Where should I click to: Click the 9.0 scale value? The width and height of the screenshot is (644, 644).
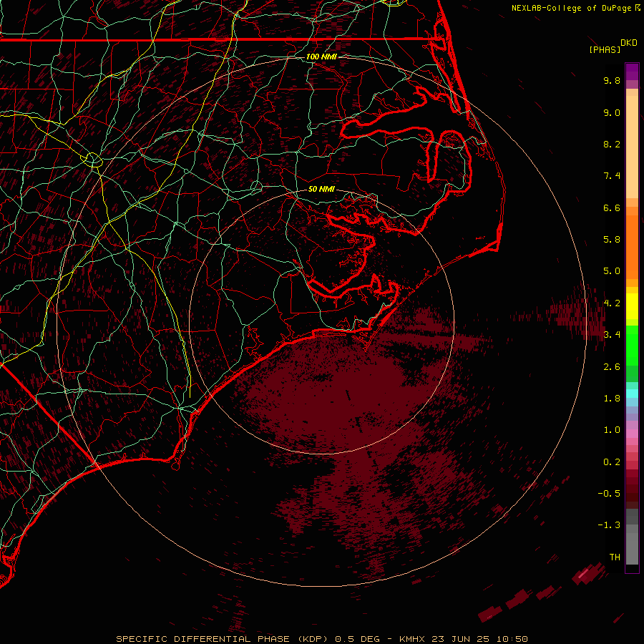[612, 112]
